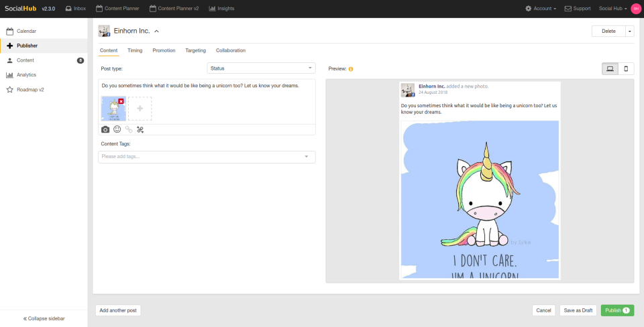Open Content section in sidebar
Image resolution: width=644 pixels, height=327 pixels.
pos(44,60)
